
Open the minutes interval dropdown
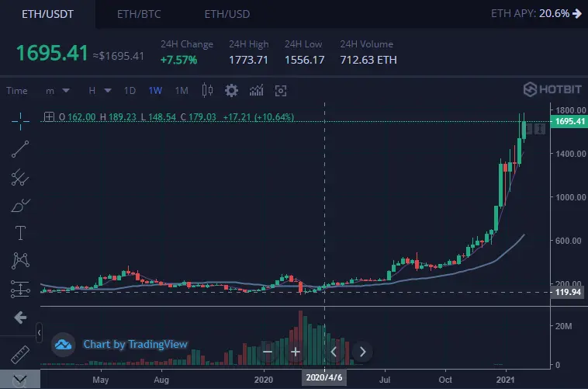click(x=57, y=91)
